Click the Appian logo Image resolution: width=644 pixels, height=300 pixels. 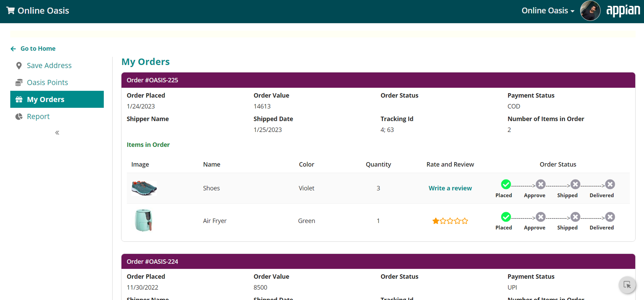tap(623, 11)
